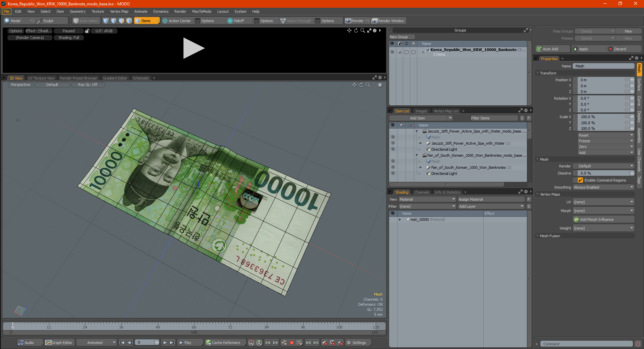The width and height of the screenshot is (644, 349).
Task: Switch to Images tab
Action: [x=421, y=111]
